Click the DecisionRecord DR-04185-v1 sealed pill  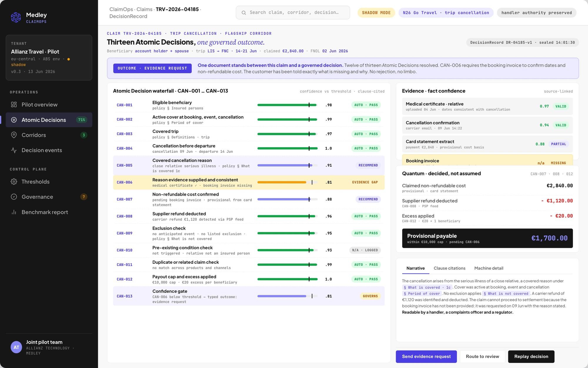(x=522, y=42)
